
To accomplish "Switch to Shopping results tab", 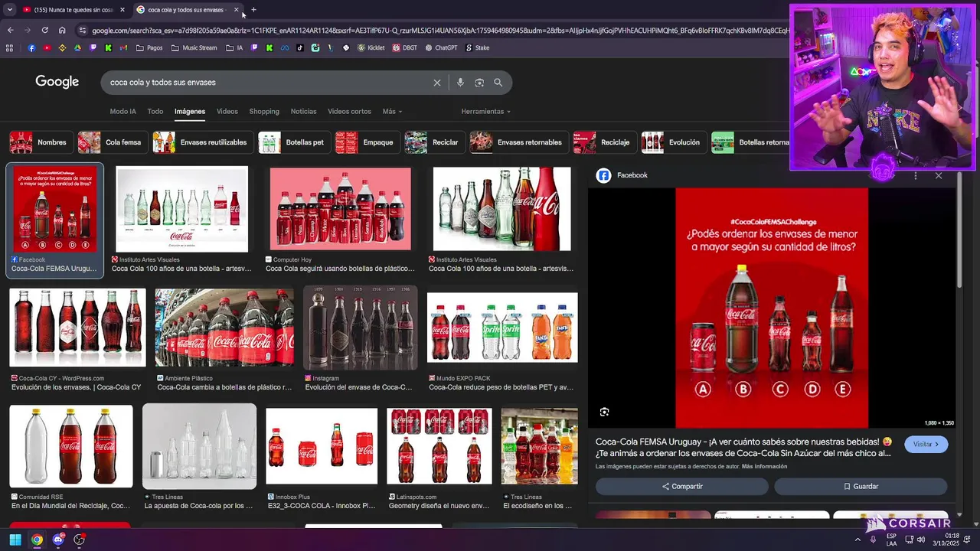I will point(264,111).
